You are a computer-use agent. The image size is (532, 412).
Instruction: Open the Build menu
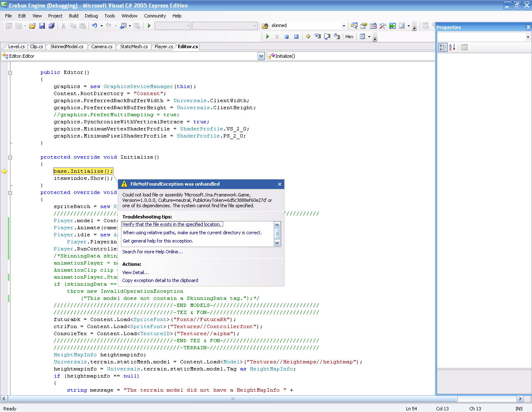74,16
